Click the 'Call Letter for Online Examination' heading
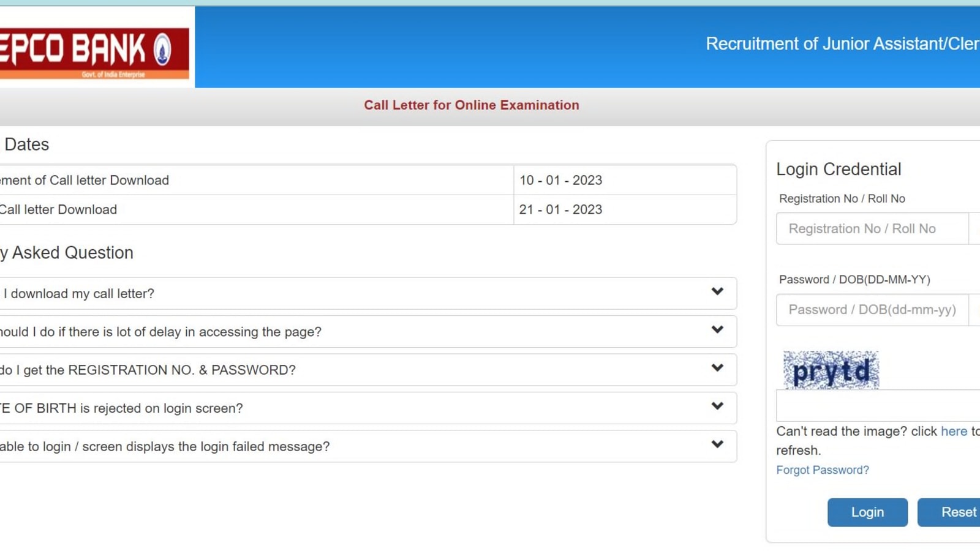 point(472,105)
